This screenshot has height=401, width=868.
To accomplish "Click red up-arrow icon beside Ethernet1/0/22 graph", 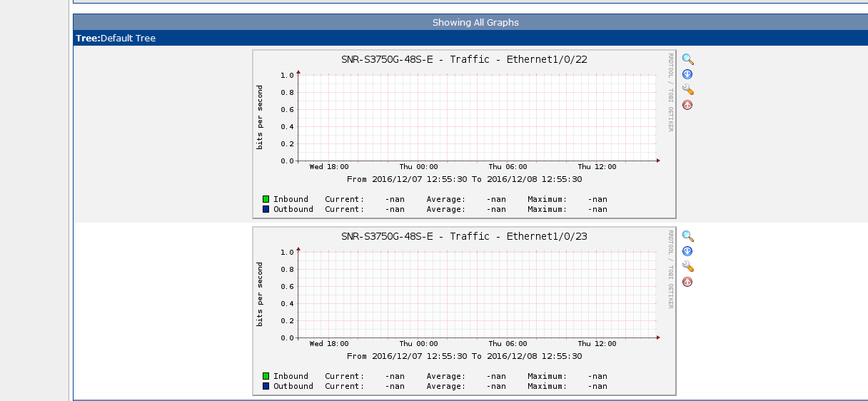I will [x=687, y=105].
